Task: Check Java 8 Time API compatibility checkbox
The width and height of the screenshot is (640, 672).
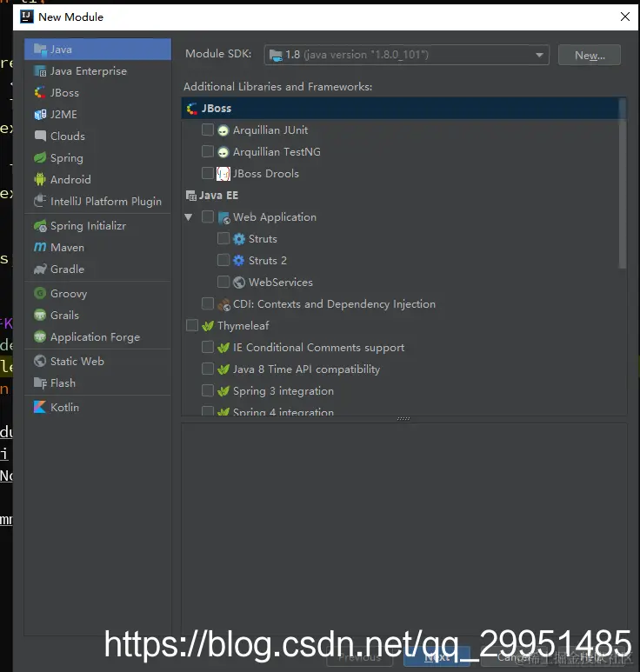Action: (x=208, y=369)
